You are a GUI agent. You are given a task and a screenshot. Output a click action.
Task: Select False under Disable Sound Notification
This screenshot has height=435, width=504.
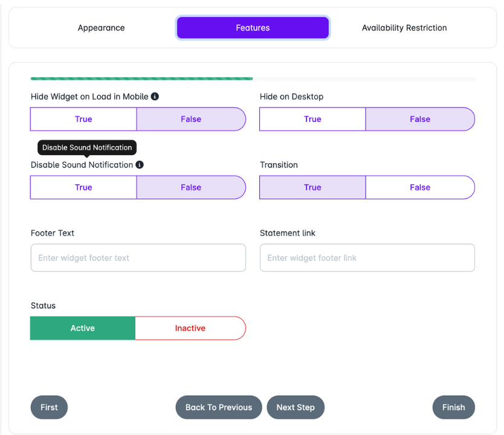point(191,187)
